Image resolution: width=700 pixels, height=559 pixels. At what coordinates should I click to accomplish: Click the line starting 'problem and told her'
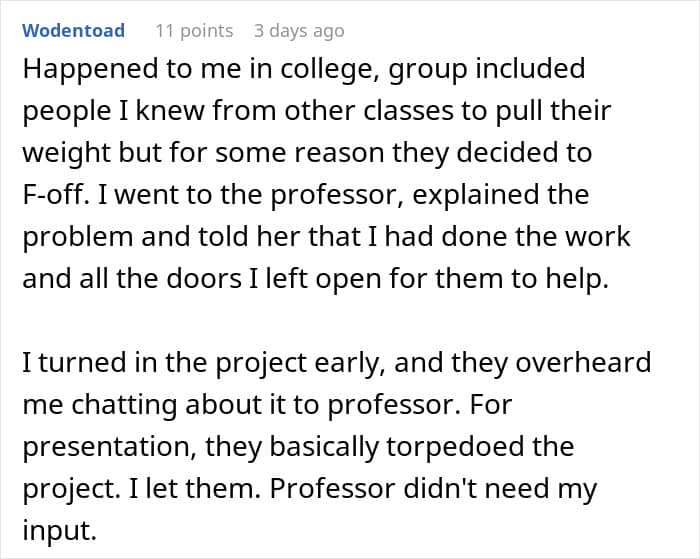tap(326, 236)
